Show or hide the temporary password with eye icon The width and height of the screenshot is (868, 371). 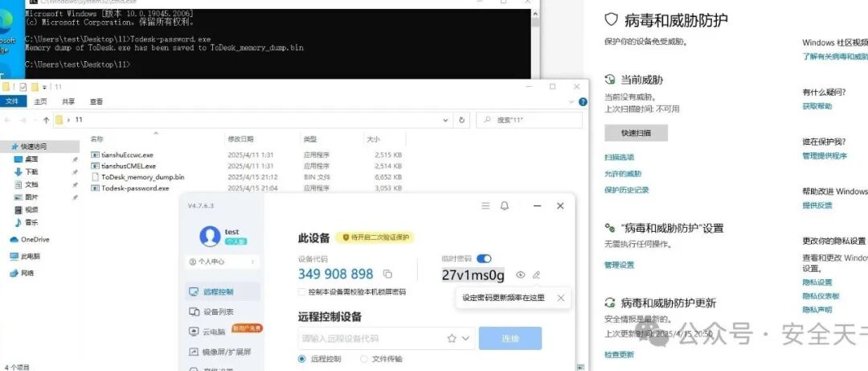tap(520, 274)
